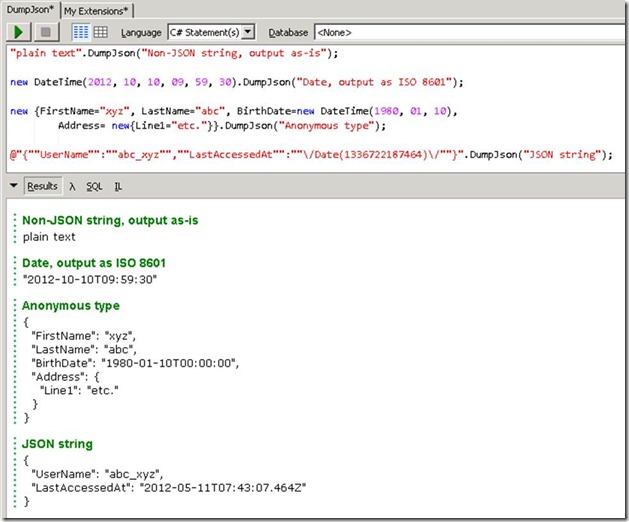629x522 pixels.
Task: Click the 'JSON string' results heading
Action: (57, 444)
